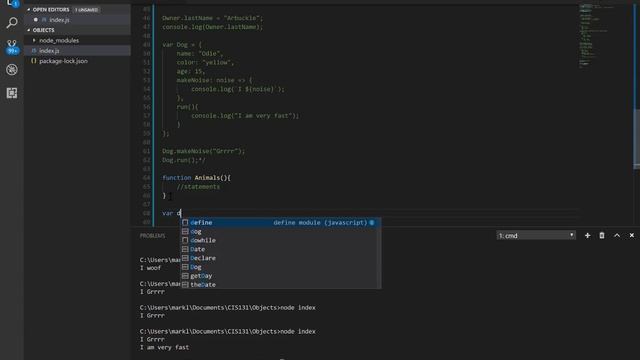Click the Dog.makeNoise("Grrrr") code line
The image size is (640, 360).
[203, 151]
